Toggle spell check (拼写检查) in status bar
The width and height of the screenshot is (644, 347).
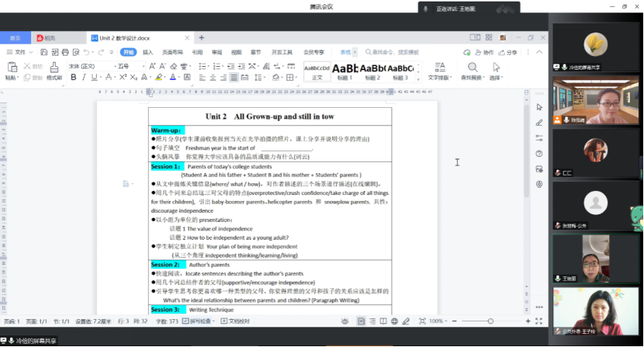(203, 321)
